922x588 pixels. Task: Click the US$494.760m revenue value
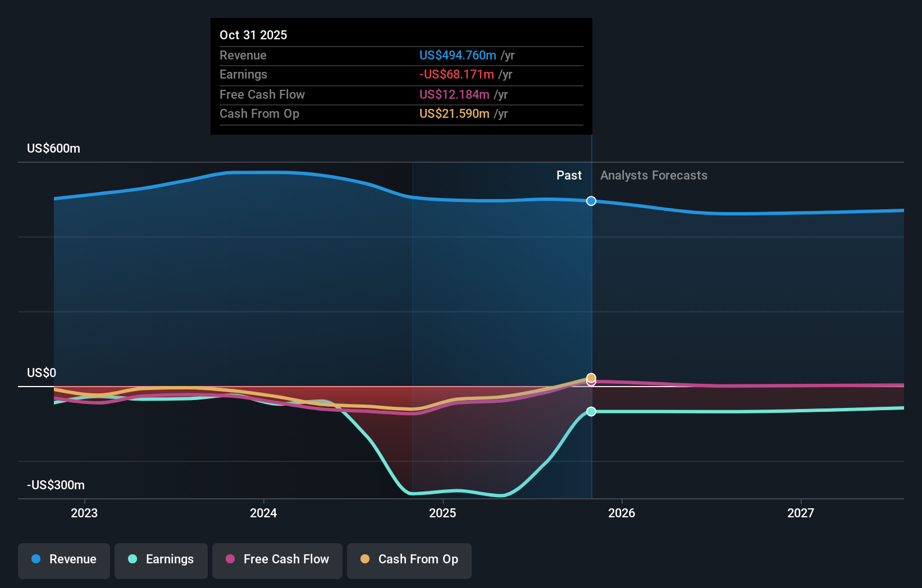458,56
